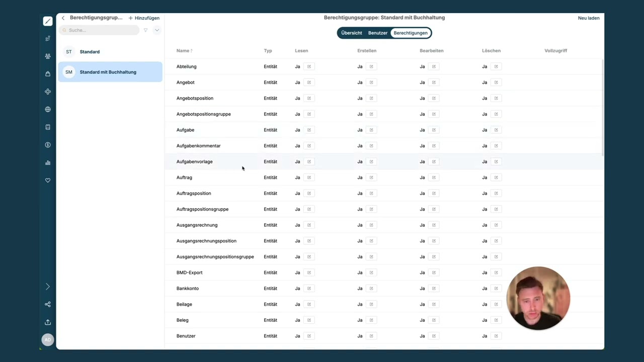This screenshot has width=644, height=362.
Task: Click the share icon in sidebar
Action: pos(48,304)
